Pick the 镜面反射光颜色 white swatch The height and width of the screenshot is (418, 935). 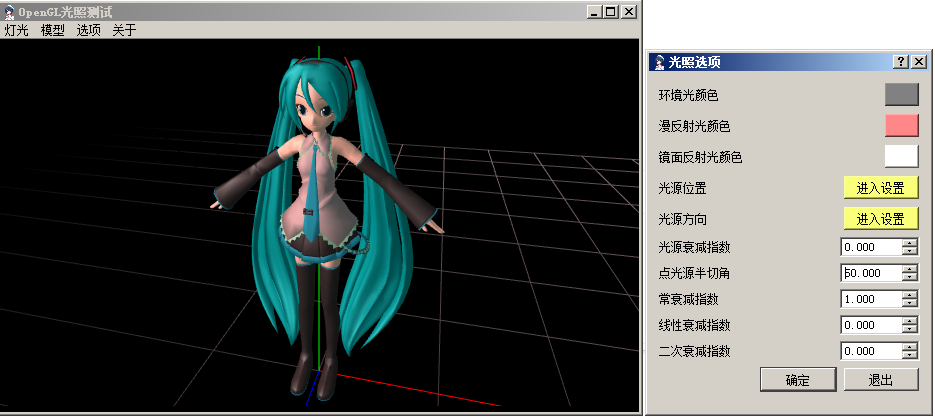(x=901, y=157)
